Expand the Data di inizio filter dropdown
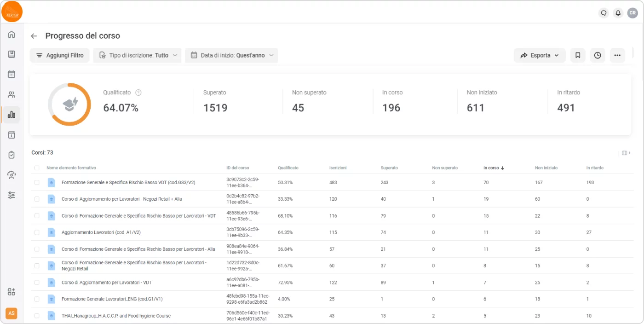The image size is (644, 324). click(231, 55)
